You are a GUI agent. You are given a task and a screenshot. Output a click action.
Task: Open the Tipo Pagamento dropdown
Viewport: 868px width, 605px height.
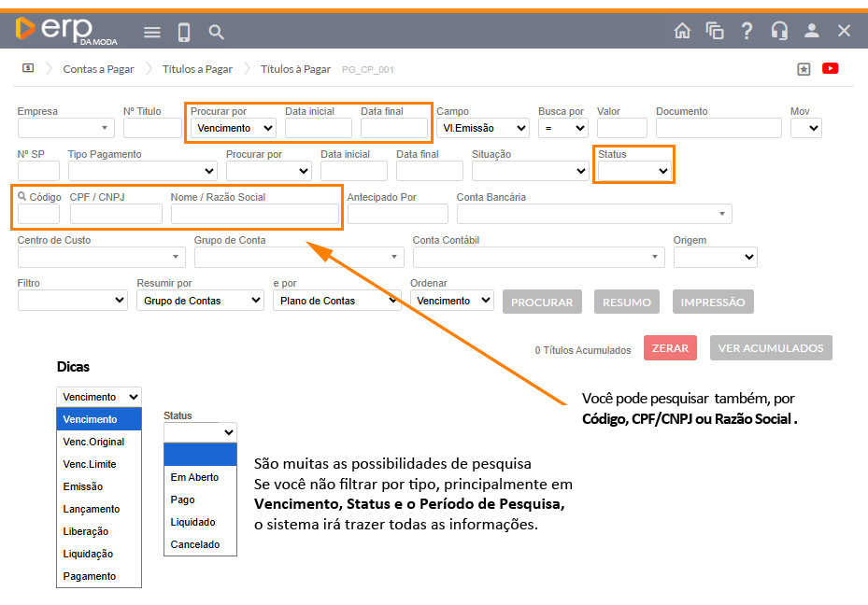[142, 171]
